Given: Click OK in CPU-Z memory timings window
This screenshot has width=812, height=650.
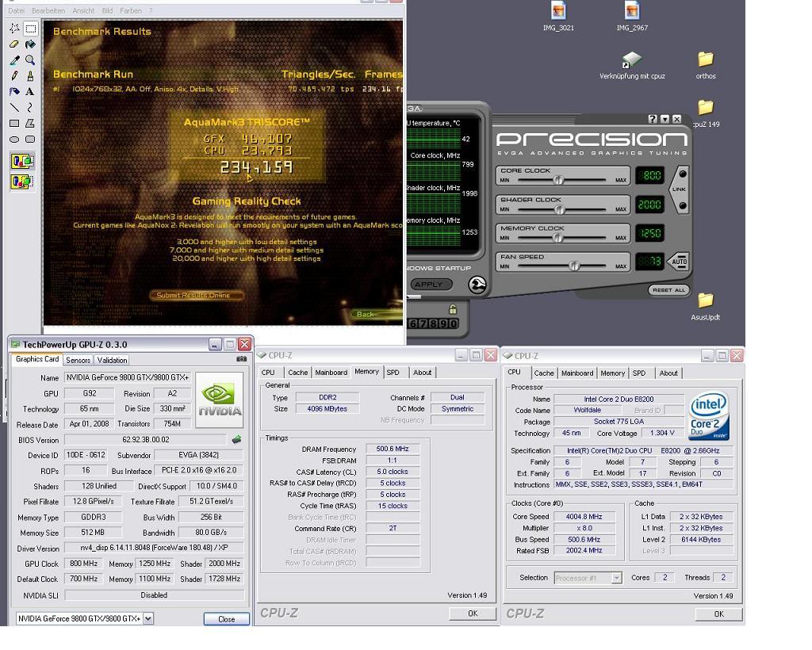Looking at the screenshot, I should (473, 614).
